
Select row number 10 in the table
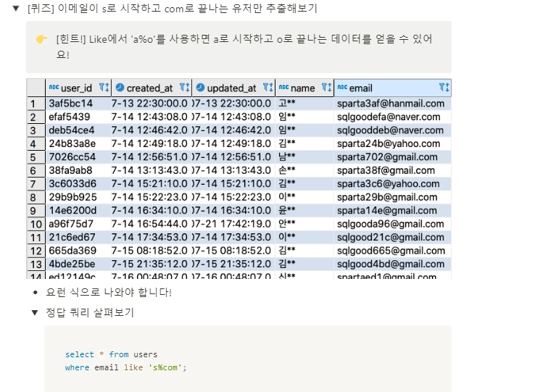36,224
